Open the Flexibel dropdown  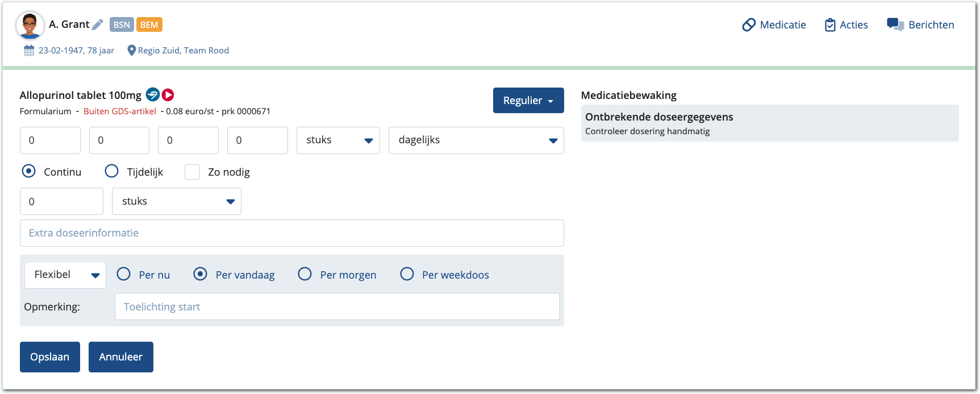[x=65, y=275]
